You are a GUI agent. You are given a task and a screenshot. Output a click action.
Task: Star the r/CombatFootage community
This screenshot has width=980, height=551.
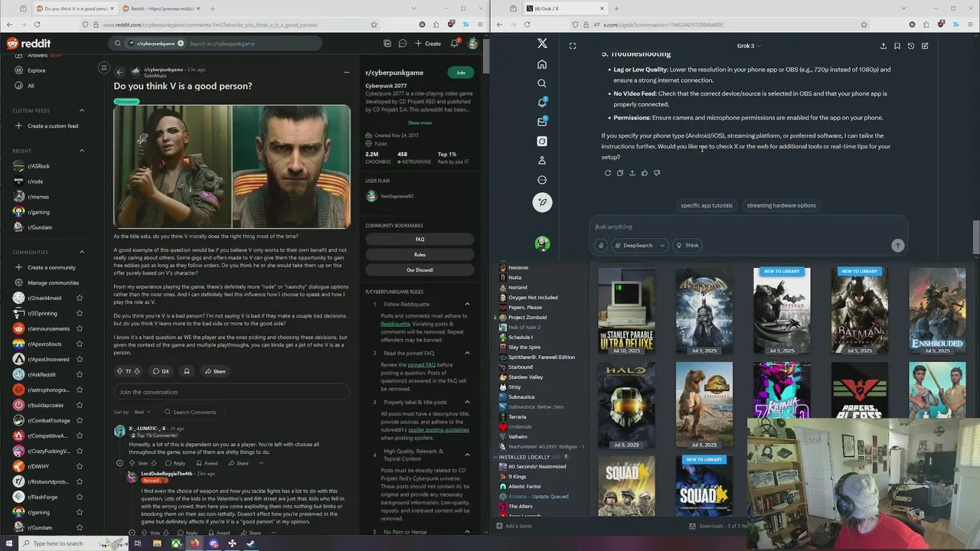79,420
